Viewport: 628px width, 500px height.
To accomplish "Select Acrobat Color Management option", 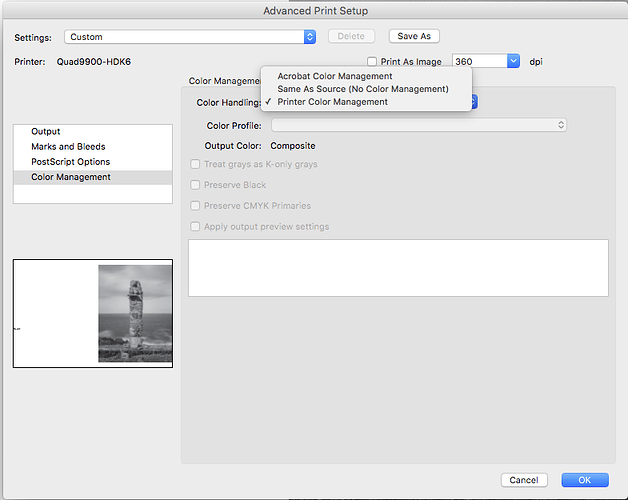I will [x=334, y=76].
